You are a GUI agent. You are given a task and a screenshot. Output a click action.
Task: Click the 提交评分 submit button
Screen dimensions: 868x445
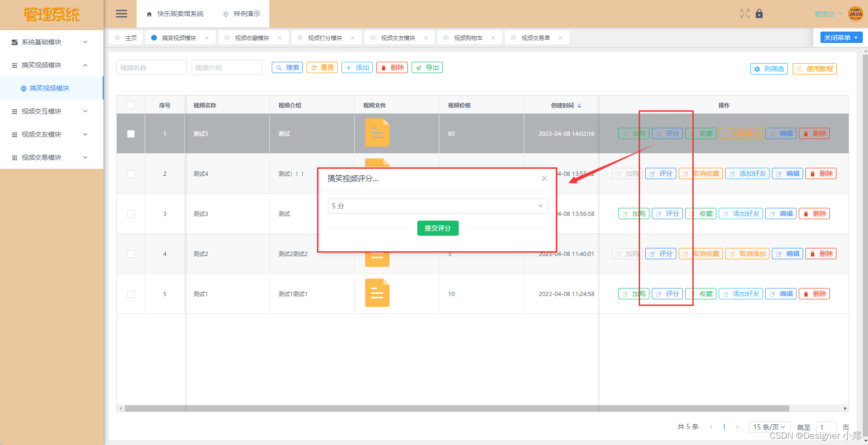[x=438, y=228]
